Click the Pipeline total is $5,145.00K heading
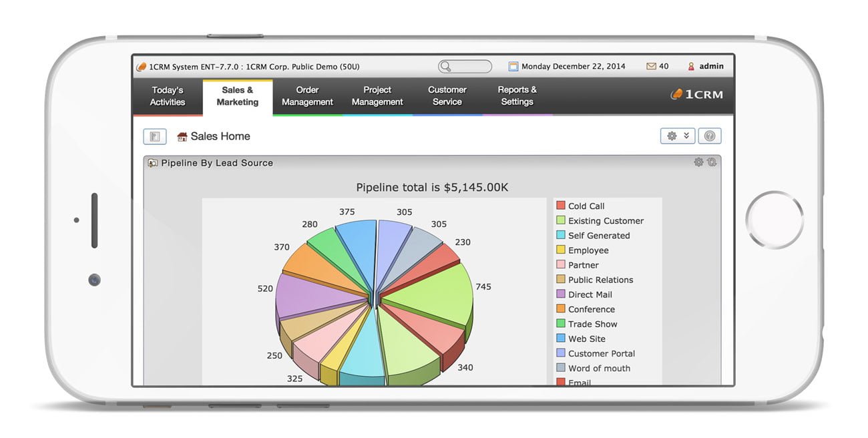Image resolution: width=868 pixels, height=438 pixels. (432, 188)
